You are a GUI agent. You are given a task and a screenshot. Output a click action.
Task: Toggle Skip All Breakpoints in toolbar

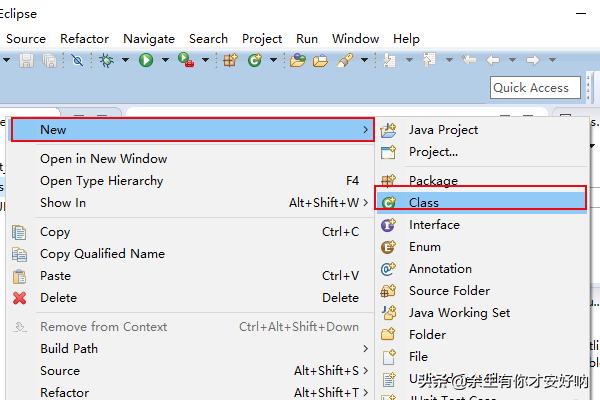coord(77,60)
